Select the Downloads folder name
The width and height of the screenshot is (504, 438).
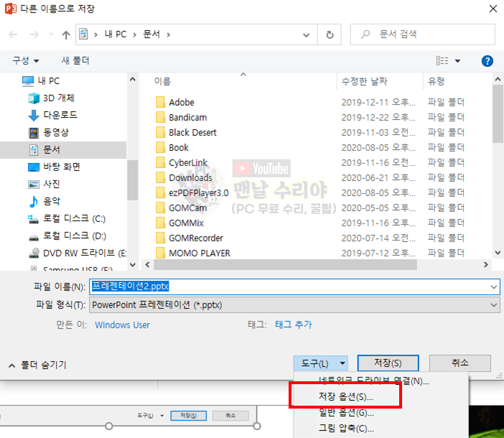coord(190,177)
